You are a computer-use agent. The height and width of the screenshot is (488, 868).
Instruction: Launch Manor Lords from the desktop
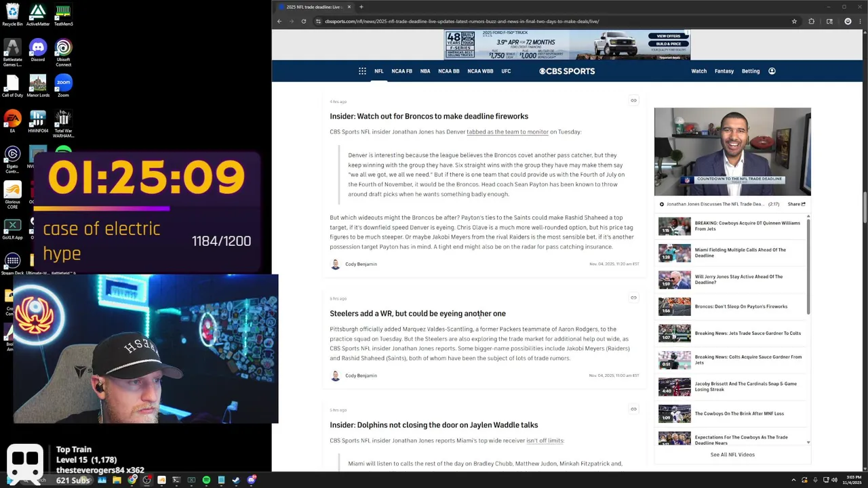(38, 86)
